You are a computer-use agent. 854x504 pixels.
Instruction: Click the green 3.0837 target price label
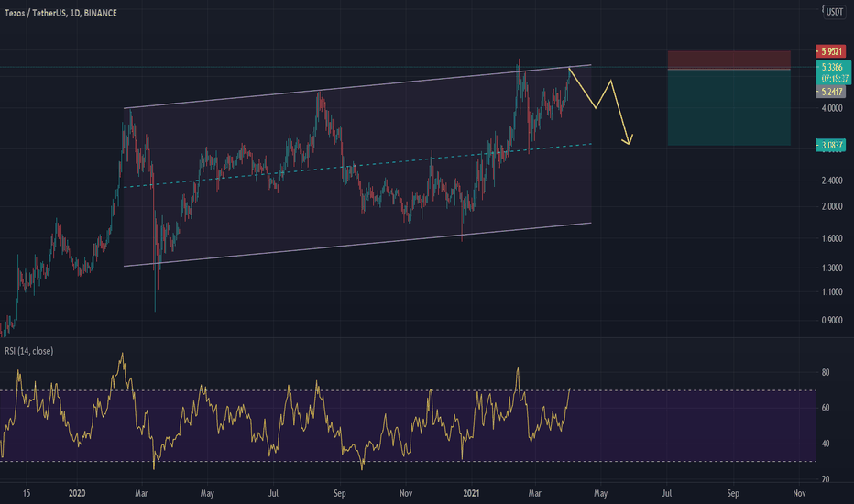tap(830, 145)
